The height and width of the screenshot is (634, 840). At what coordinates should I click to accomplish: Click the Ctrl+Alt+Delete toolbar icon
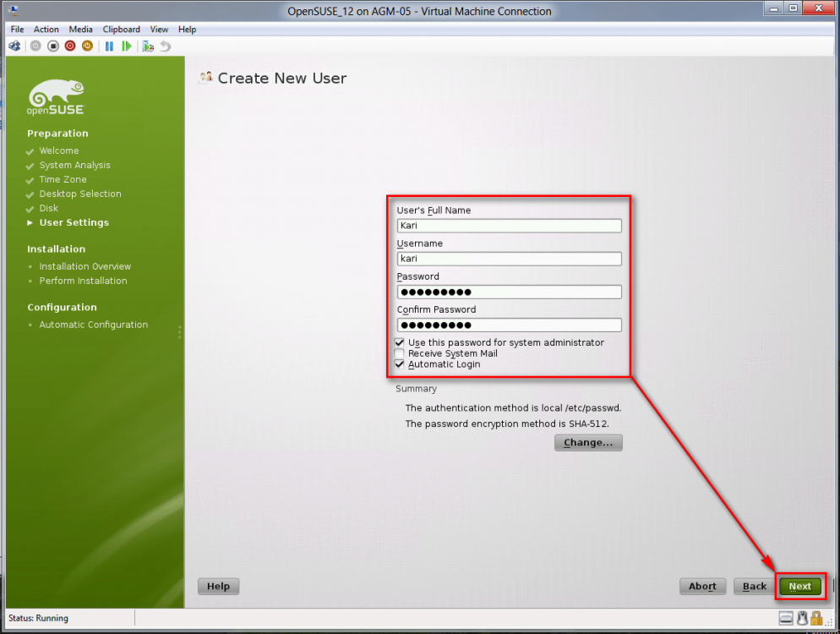14,46
